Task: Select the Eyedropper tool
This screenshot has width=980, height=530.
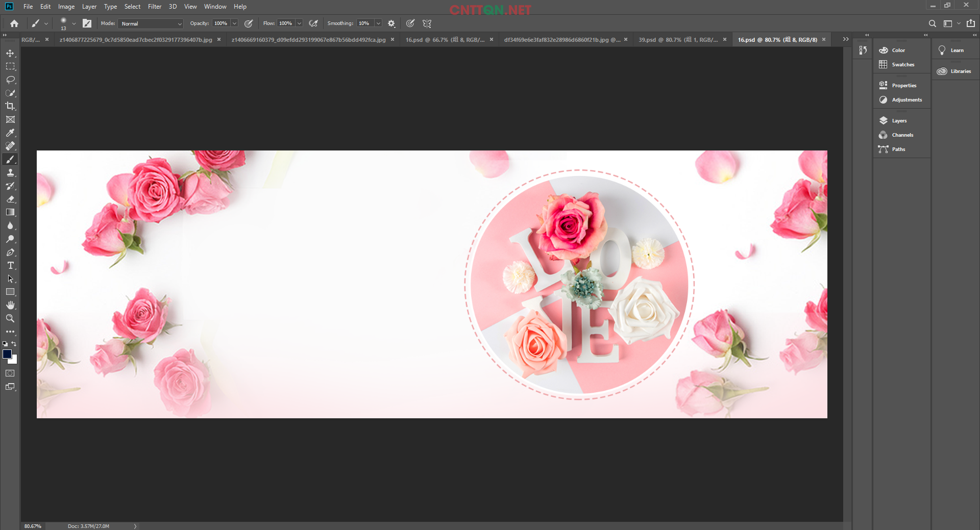Action: tap(10, 133)
